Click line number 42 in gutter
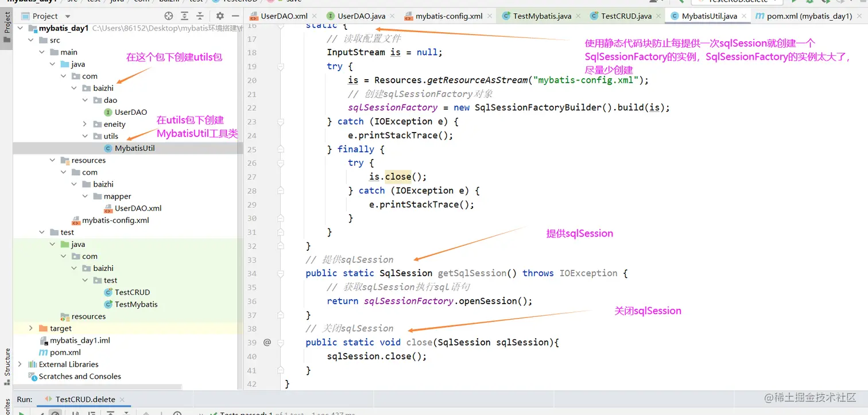This screenshot has width=868, height=415. pyautogui.click(x=251, y=384)
